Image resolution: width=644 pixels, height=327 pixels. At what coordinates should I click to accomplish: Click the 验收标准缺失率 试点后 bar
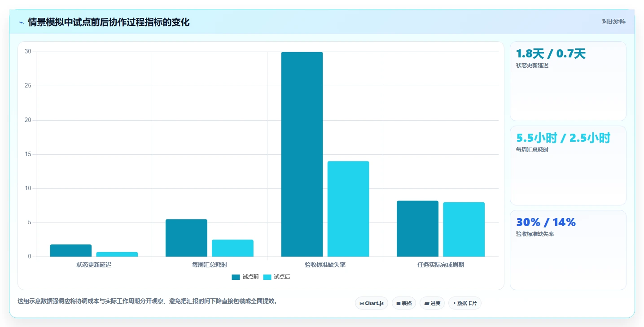coord(348,209)
